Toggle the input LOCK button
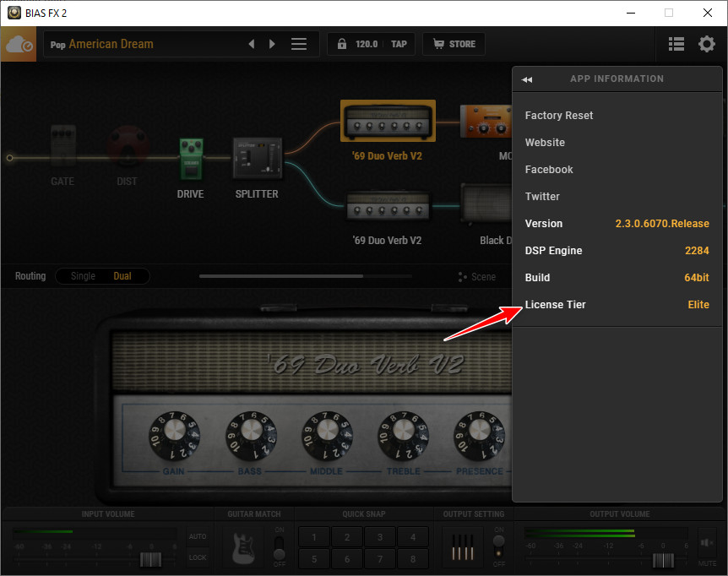This screenshot has height=576, width=728. click(198, 558)
